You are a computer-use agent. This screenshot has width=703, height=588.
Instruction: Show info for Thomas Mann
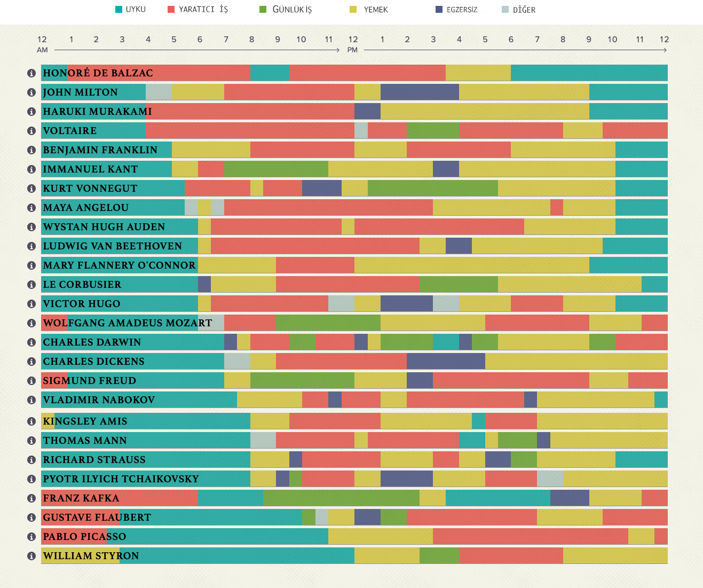(31, 441)
